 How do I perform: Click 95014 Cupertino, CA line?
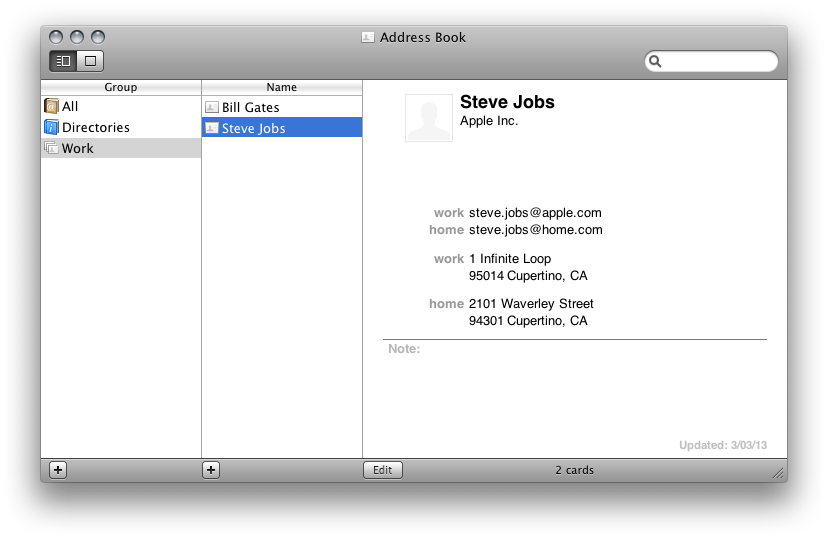coord(528,276)
